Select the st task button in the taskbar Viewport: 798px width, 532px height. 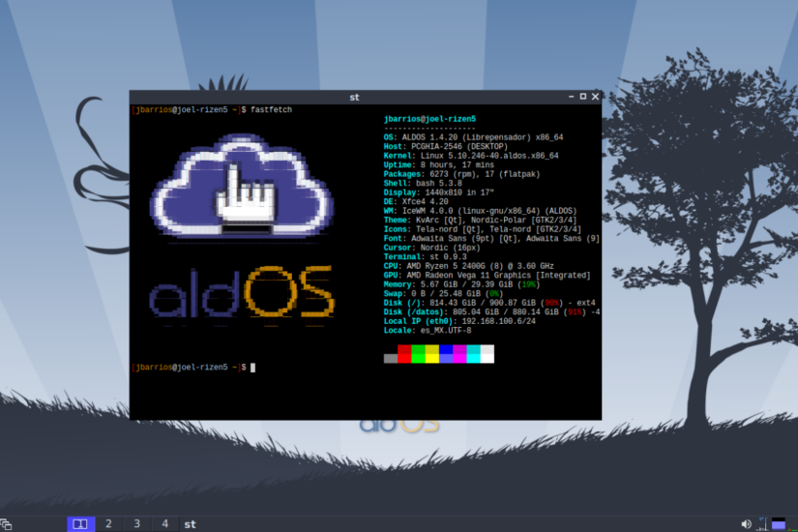click(190, 524)
